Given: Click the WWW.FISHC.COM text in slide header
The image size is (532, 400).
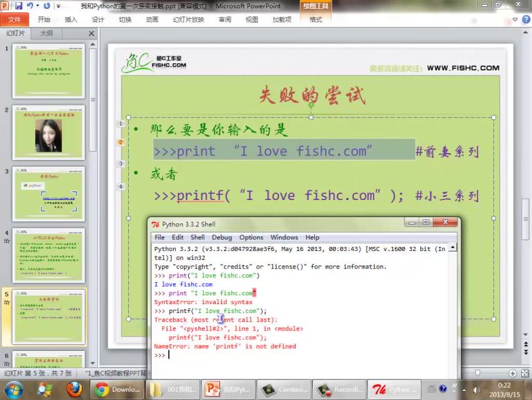Looking at the screenshot, I should point(463,68).
